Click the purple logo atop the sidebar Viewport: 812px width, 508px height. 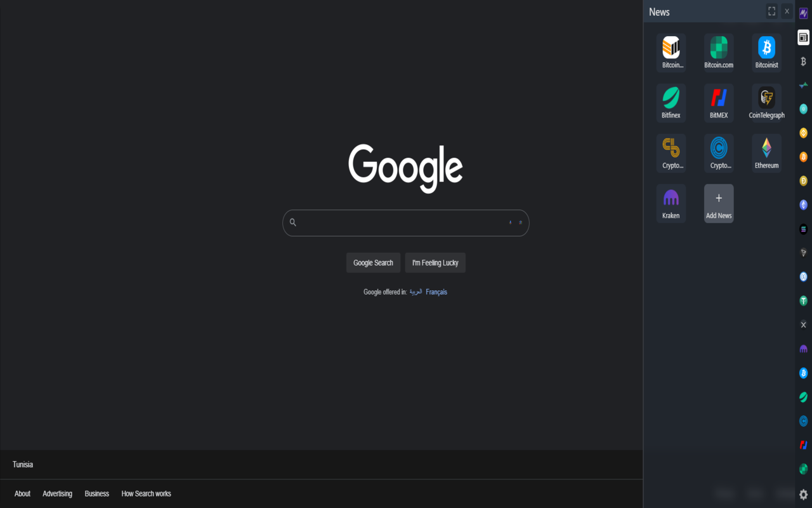point(803,13)
